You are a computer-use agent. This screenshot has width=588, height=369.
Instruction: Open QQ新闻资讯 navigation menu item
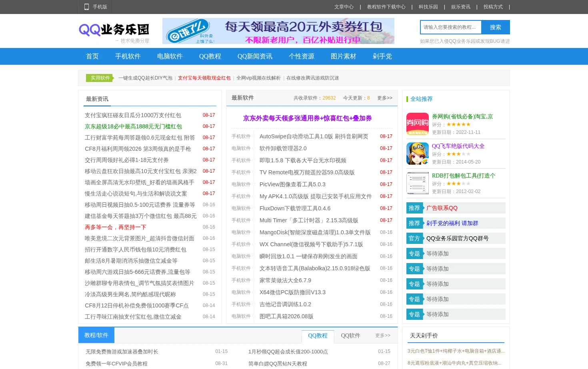[x=255, y=56]
